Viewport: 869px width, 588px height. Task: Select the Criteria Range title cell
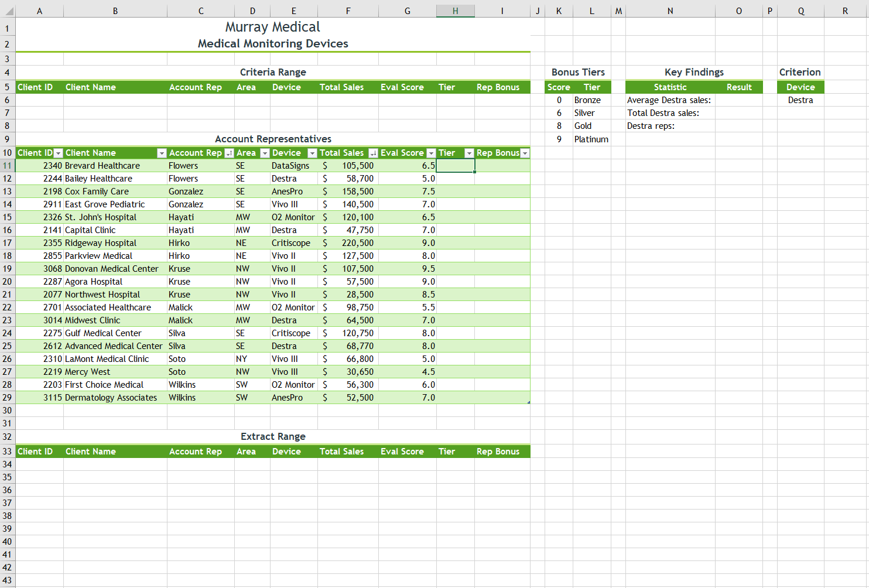pos(273,72)
